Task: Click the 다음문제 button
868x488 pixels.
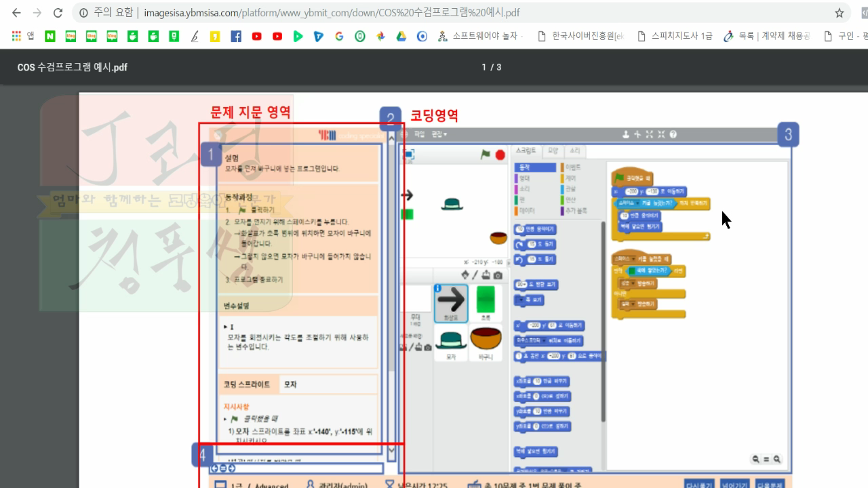Action: click(x=770, y=485)
